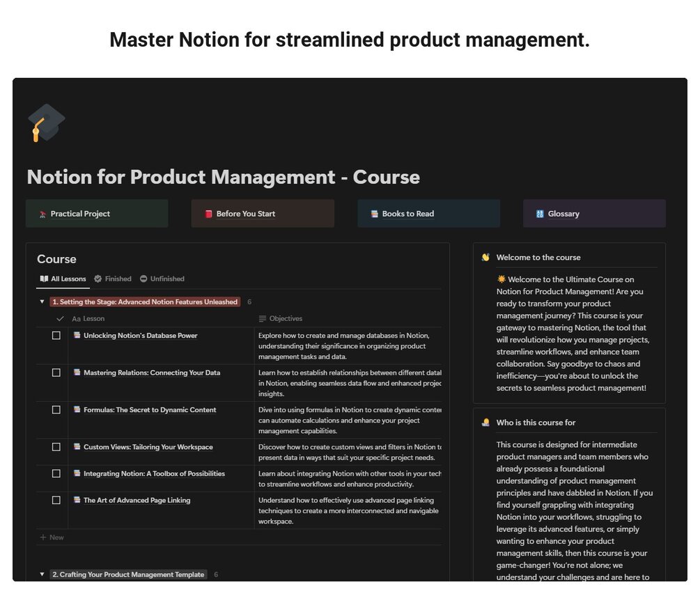Click objectives cell starting Learn about integrating Notion
The height and width of the screenshot is (594, 700).
click(348, 479)
